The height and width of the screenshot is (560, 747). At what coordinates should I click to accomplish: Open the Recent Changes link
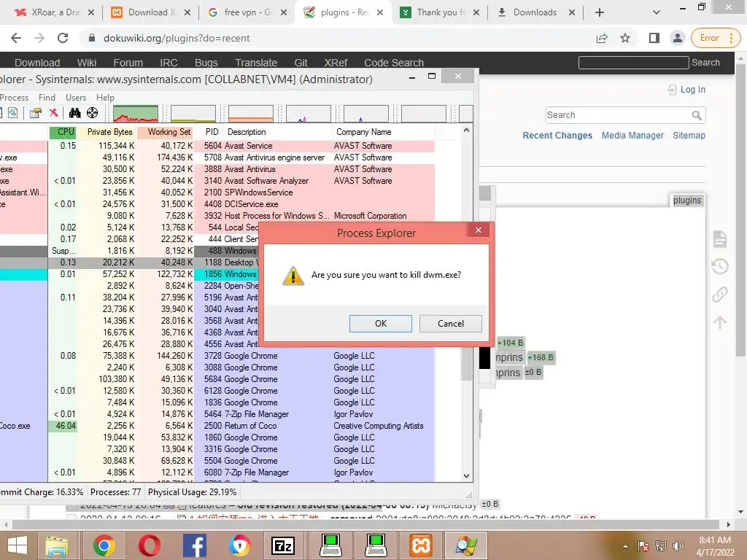557,135
